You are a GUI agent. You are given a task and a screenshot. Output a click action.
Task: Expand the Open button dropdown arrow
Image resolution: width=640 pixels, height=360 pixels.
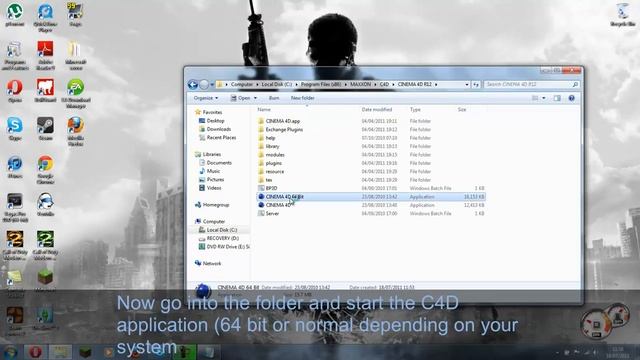coord(256,98)
